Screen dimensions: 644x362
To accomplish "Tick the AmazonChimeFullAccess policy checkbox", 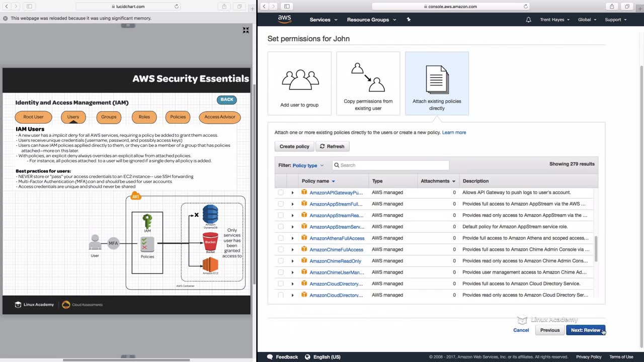I will point(281,249).
